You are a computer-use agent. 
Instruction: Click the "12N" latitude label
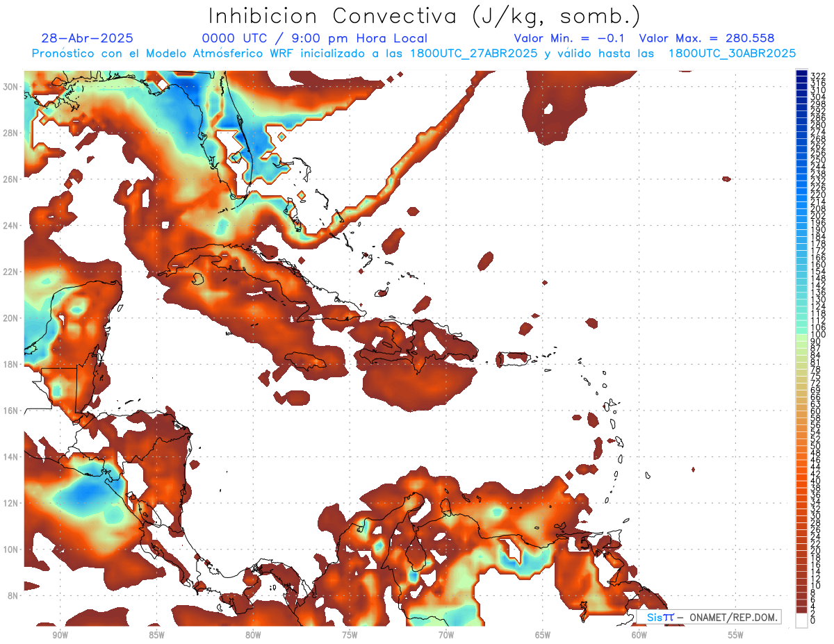pyautogui.click(x=12, y=503)
